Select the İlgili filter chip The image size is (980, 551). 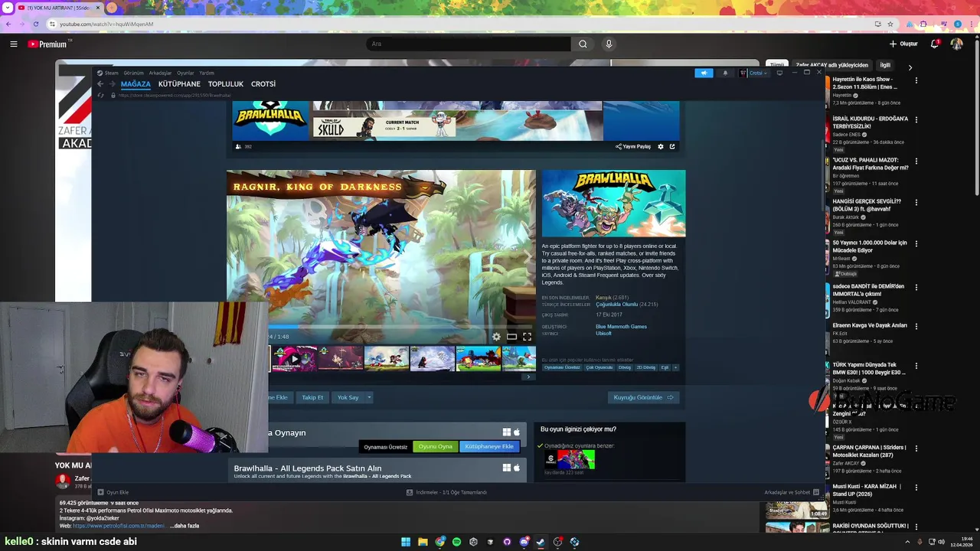pyautogui.click(x=885, y=65)
